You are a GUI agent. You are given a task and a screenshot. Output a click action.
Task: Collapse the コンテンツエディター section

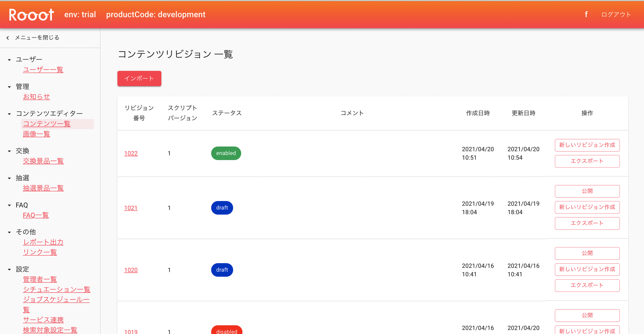(x=9, y=114)
